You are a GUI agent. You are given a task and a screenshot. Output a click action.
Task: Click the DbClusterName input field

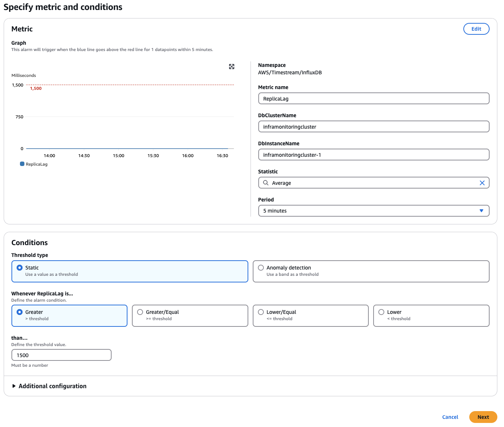[374, 126]
